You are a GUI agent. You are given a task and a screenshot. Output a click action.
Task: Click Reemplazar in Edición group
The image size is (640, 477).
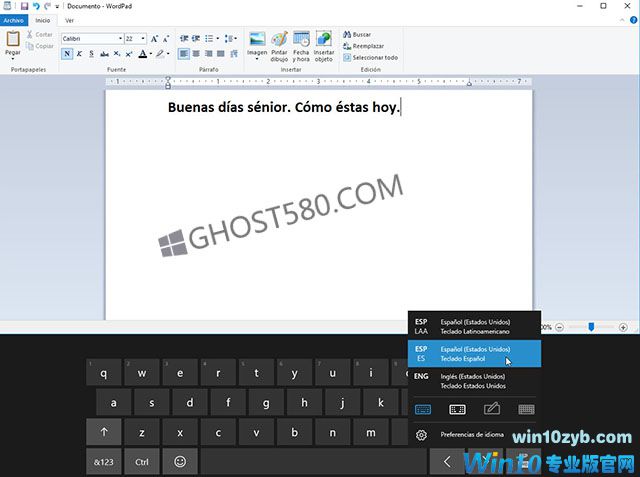point(363,46)
